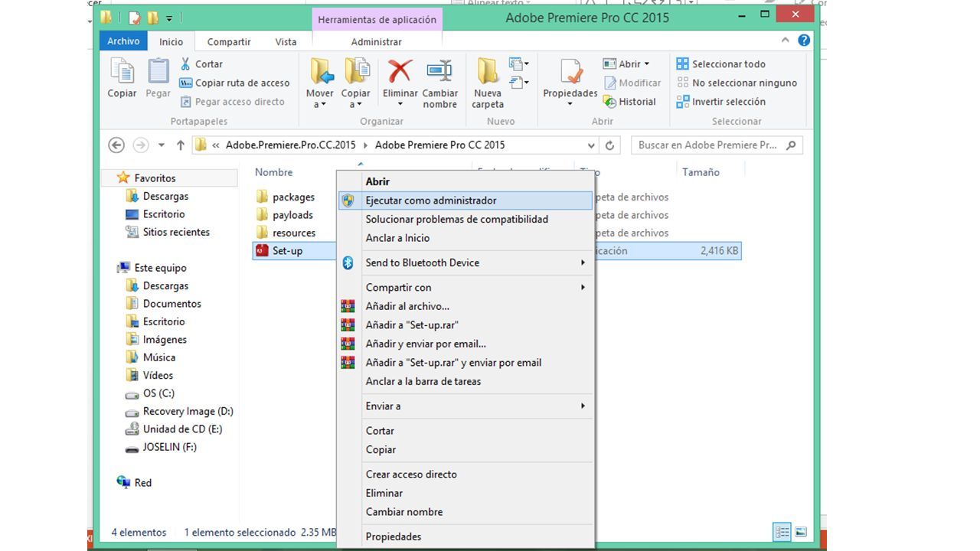980x551 pixels.
Task: Open Documentos under Este equipo
Action: [x=171, y=304]
